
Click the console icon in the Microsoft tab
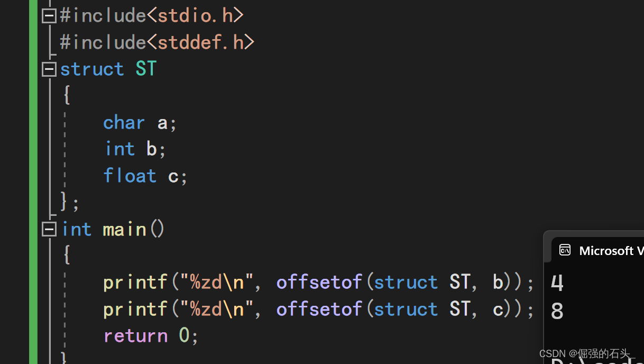point(565,250)
